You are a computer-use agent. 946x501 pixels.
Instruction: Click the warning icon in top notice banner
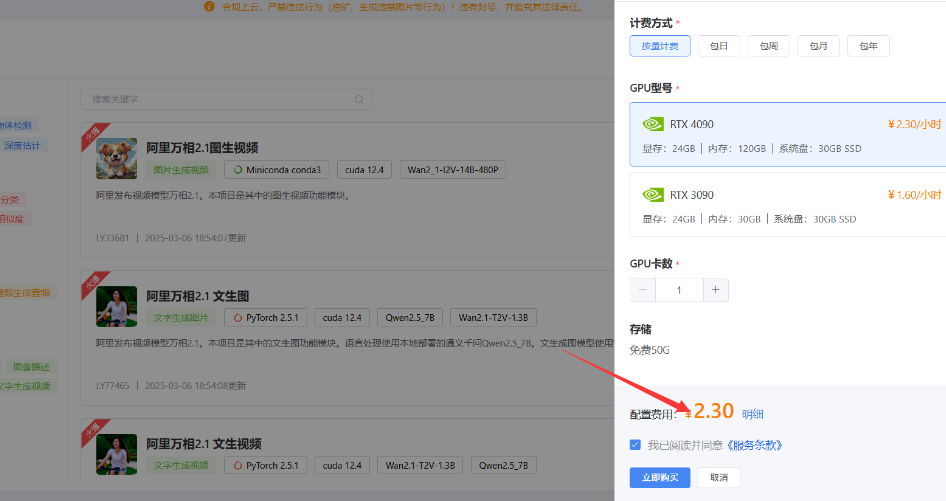click(x=209, y=6)
